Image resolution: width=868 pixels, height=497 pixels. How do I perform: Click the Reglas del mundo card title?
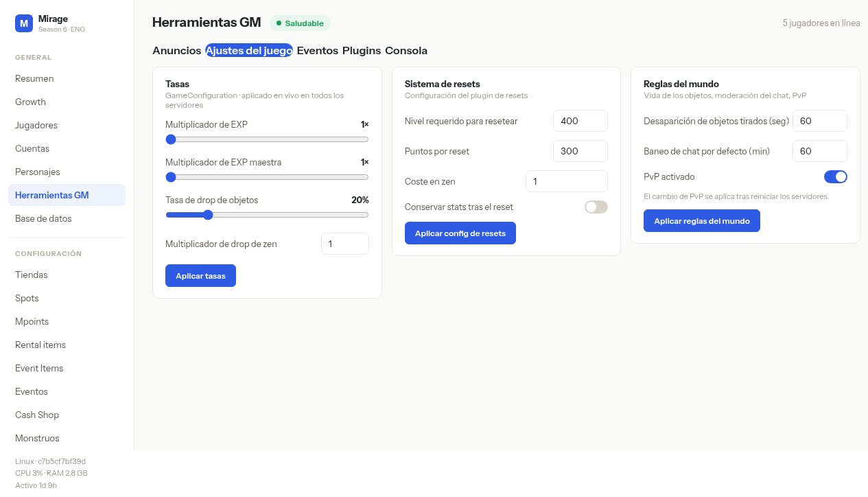681,84
